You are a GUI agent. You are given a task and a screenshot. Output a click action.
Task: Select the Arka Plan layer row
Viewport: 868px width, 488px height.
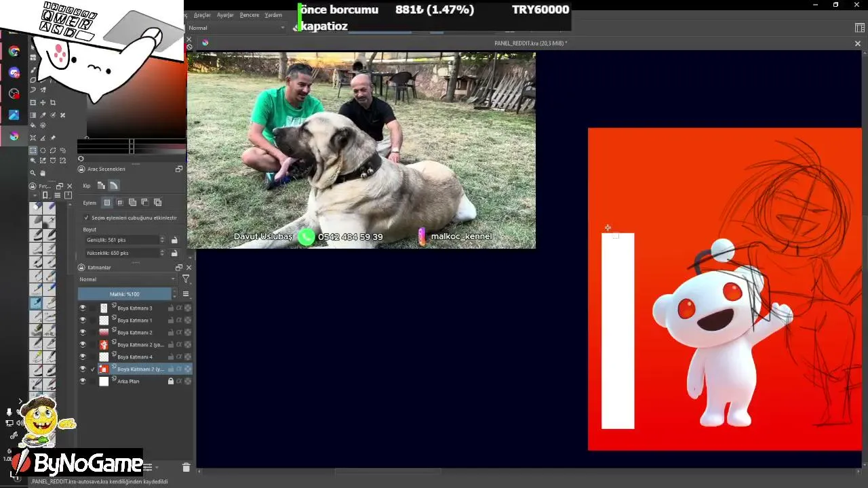pos(135,381)
